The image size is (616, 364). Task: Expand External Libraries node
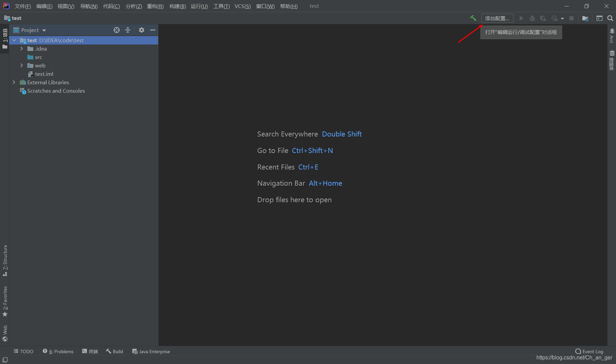(x=14, y=82)
